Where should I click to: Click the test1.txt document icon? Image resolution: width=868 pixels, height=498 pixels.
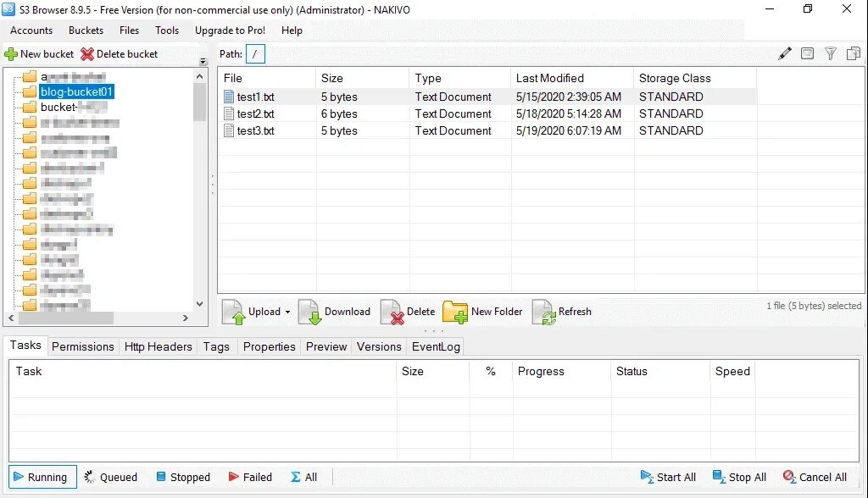point(229,97)
